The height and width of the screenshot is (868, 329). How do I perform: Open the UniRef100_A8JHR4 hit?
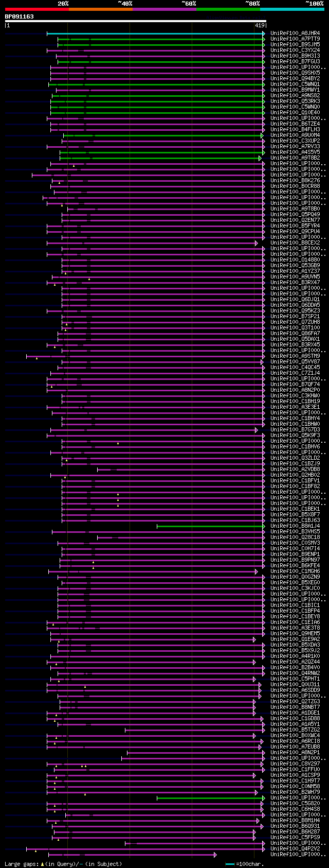point(295,33)
